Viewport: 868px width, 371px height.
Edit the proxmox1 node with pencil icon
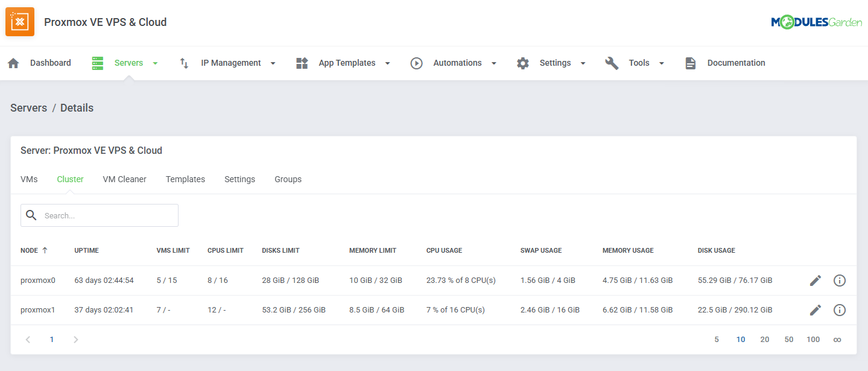[x=816, y=310]
